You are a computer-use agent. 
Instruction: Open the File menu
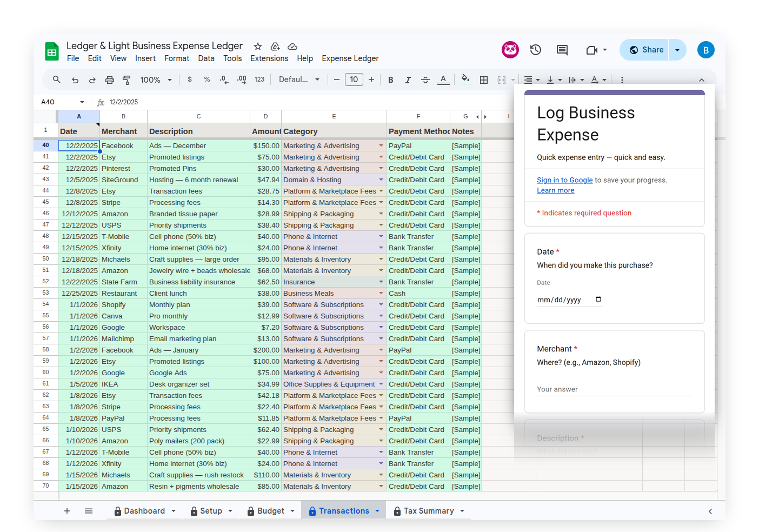[73, 58]
